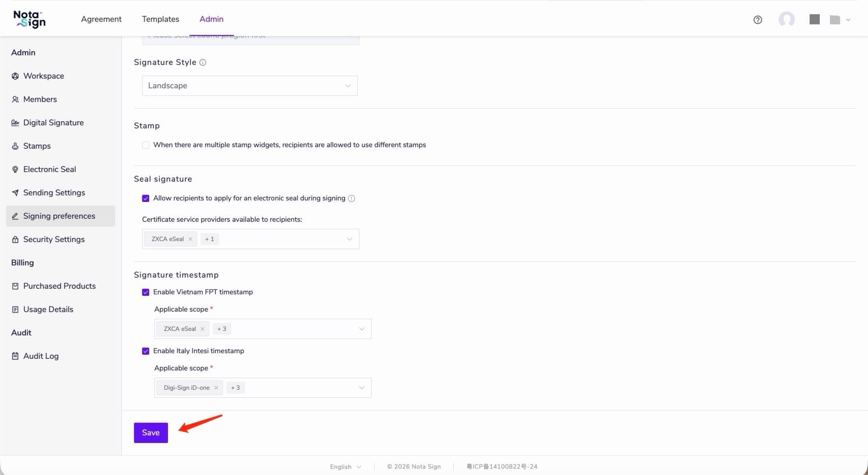
Task: Open the help question mark icon
Action: pos(757,20)
